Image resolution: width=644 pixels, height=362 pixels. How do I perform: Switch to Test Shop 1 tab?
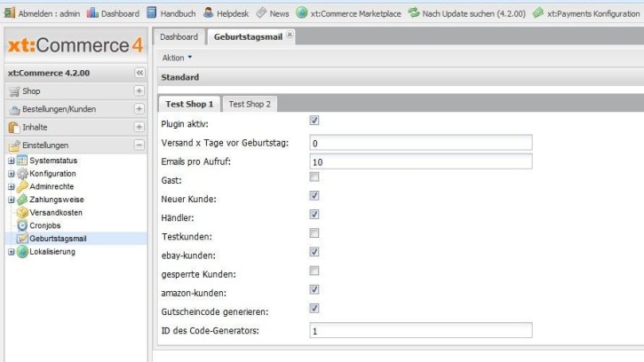pyautogui.click(x=189, y=104)
